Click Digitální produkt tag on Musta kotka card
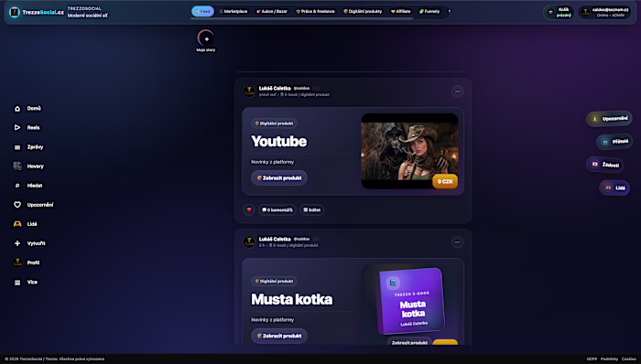Image resolution: width=641 pixels, height=364 pixels. pos(274,281)
